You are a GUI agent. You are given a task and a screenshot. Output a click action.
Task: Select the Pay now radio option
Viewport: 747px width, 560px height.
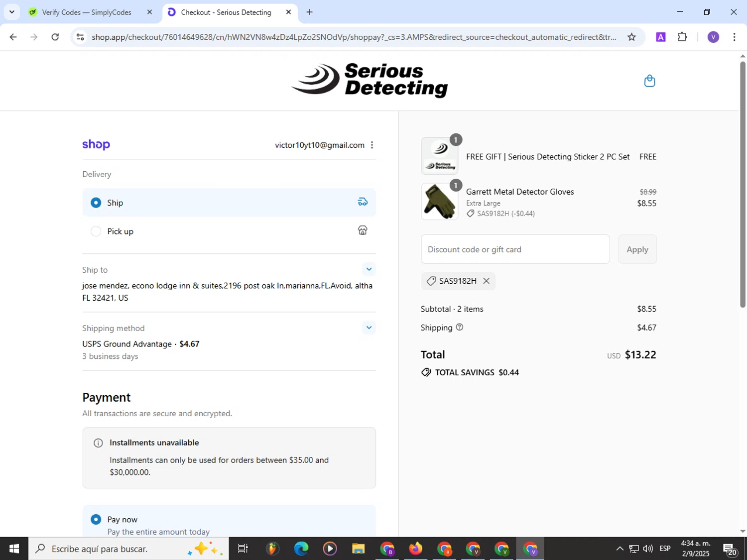(96, 519)
